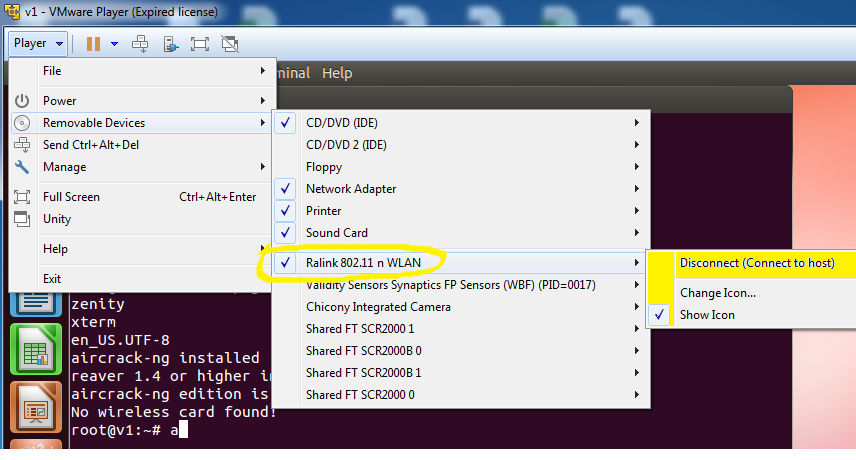Open the Manage submenu
The image size is (856, 460).
pos(142,167)
